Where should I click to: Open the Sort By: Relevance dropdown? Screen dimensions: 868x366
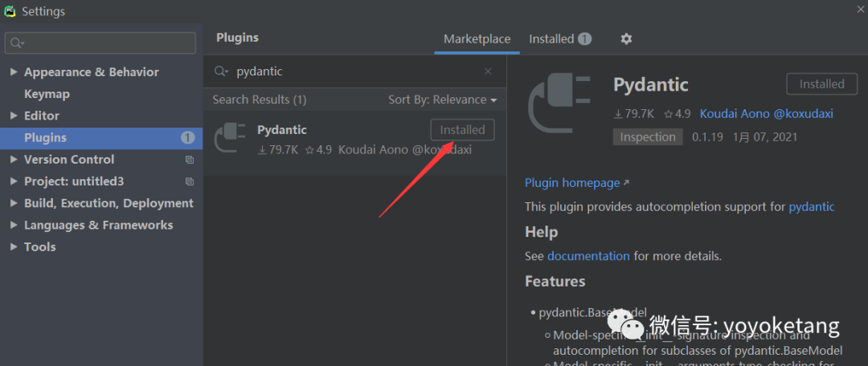coord(442,100)
